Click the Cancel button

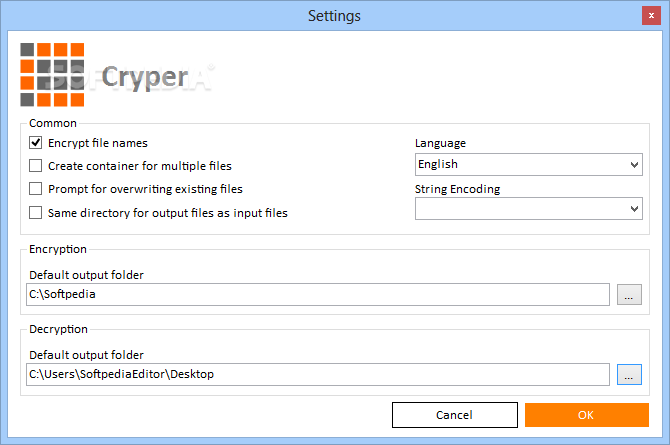tap(455, 415)
